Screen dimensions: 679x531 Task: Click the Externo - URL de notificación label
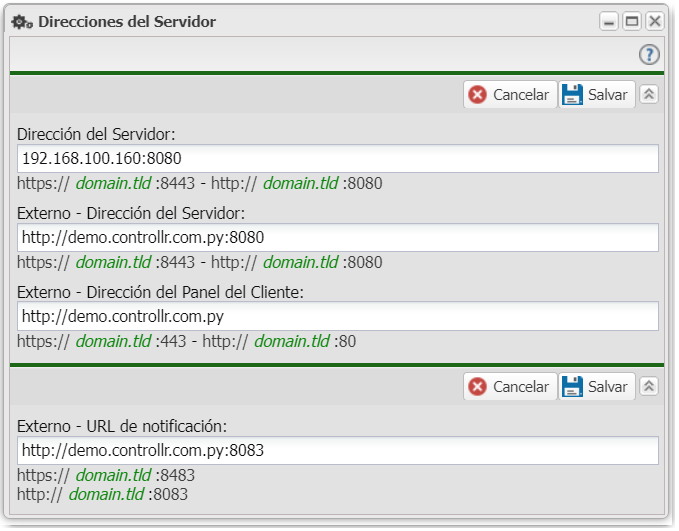(x=122, y=426)
